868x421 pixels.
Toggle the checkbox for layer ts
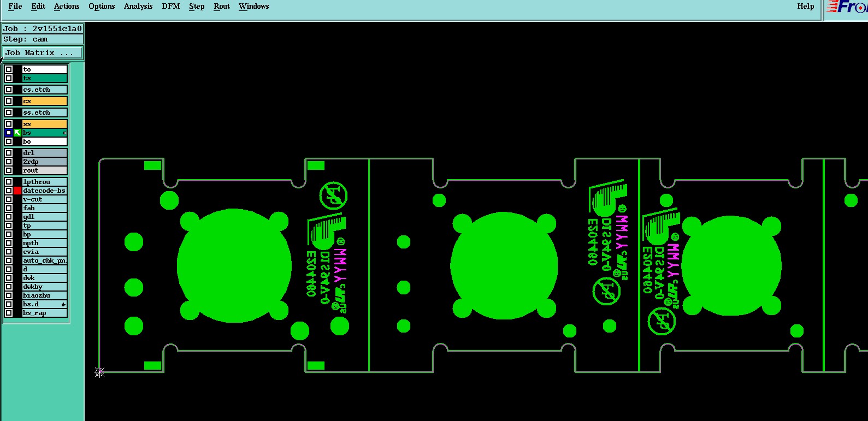pos(9,78)
